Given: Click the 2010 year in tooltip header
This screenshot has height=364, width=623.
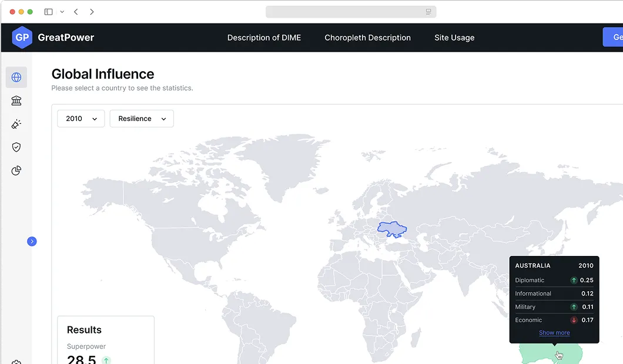Looking at the screenshot, I should (x=585, y=265).
